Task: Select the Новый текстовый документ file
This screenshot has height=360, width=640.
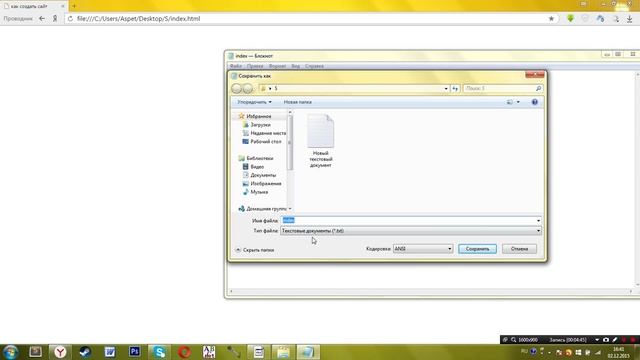Action: [320, 141]
